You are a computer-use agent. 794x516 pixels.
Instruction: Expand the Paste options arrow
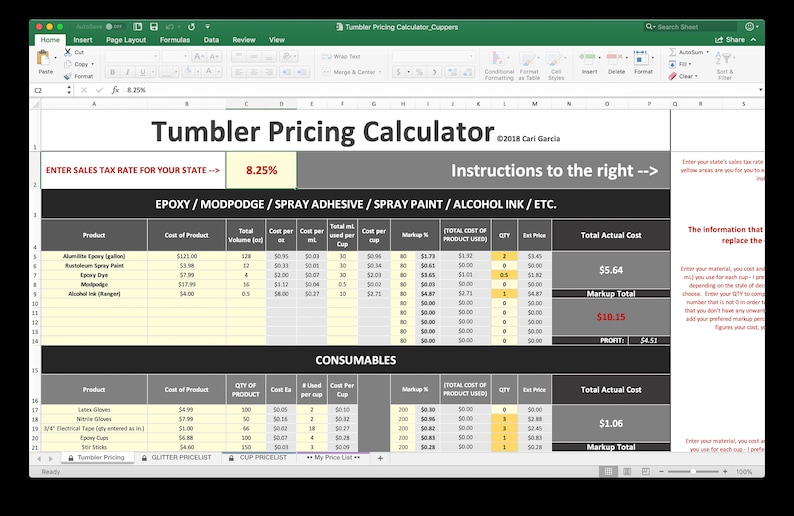55,58
